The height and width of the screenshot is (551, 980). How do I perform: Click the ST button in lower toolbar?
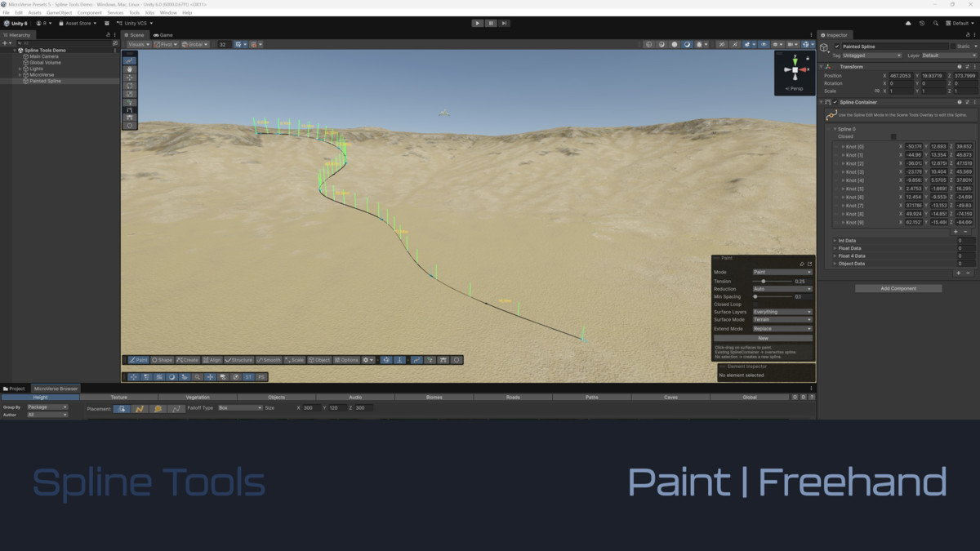pos(249,377)
